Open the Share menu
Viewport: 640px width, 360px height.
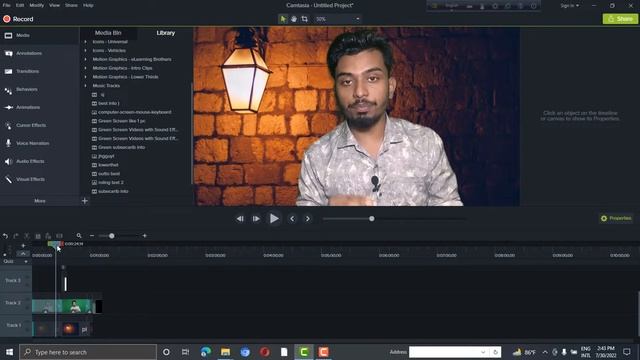click(x=71, y=5)
